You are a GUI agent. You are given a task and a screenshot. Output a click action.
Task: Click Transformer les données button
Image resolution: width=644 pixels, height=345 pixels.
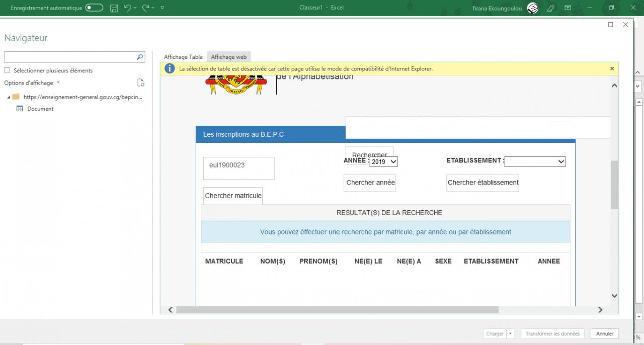click(552, 333)
